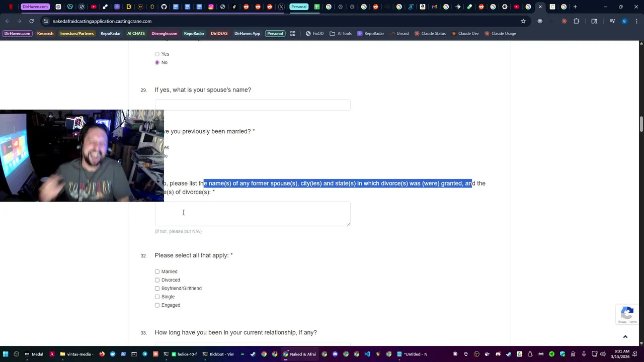Open the DirHaven App bookmark folder
Viewport: 644px width, 362px height.
[x=247, y=34]
